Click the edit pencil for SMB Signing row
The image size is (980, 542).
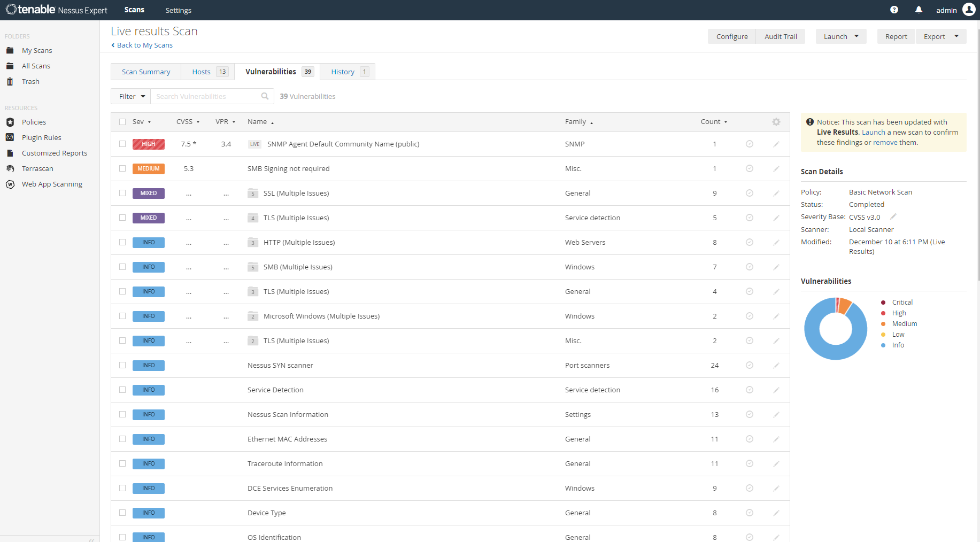776,168
